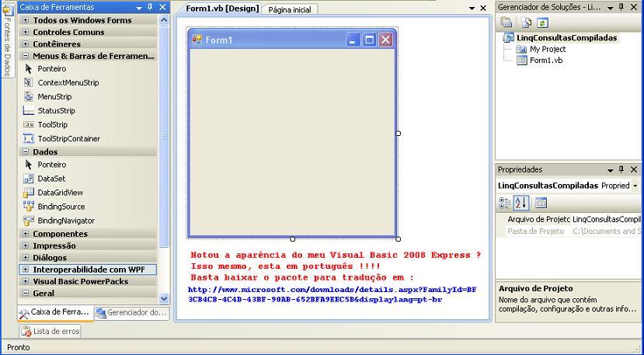Select the DataGridView control icon
The image size is (644, 355).
[28, 193]
